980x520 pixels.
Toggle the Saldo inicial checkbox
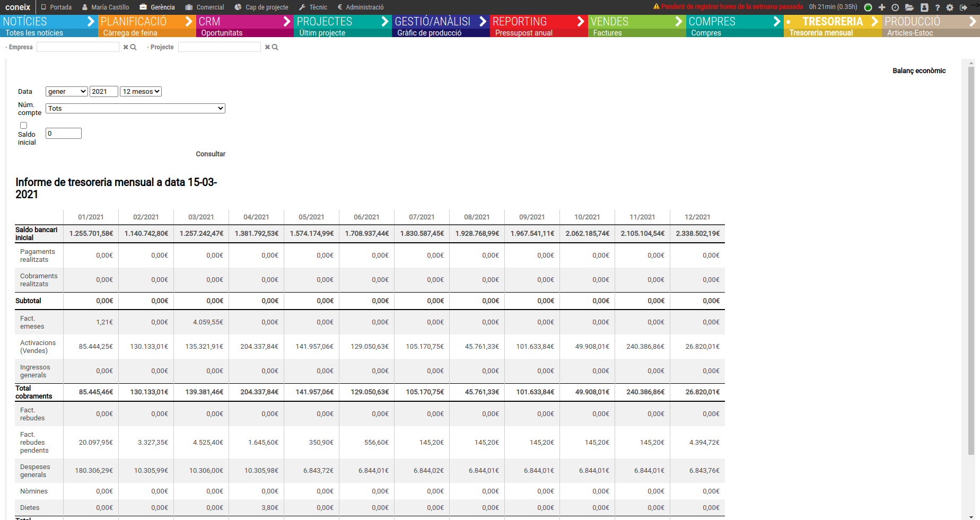tap(23, 126)
